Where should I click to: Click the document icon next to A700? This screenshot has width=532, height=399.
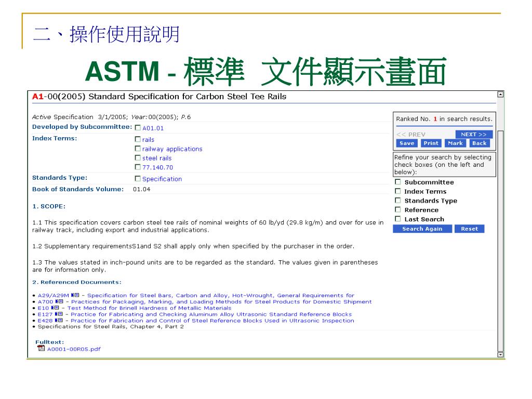click(x=59, y=301)
